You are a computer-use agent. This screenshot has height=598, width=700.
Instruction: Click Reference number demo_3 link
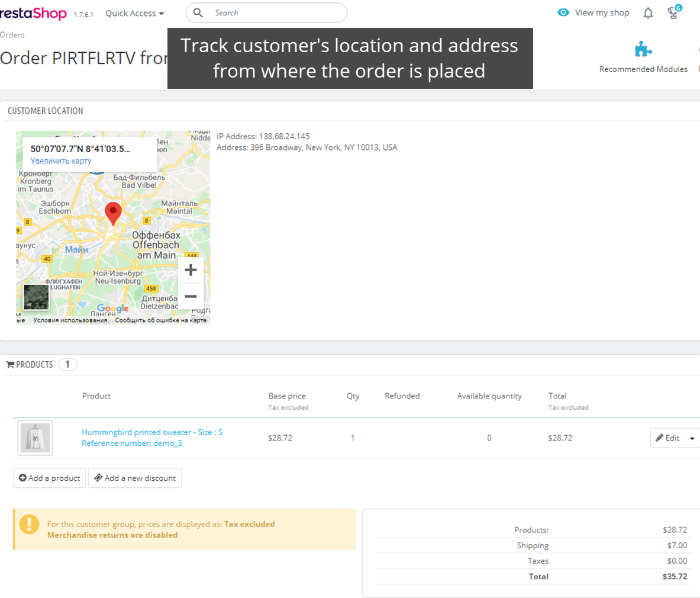click(x=132, y=443)
